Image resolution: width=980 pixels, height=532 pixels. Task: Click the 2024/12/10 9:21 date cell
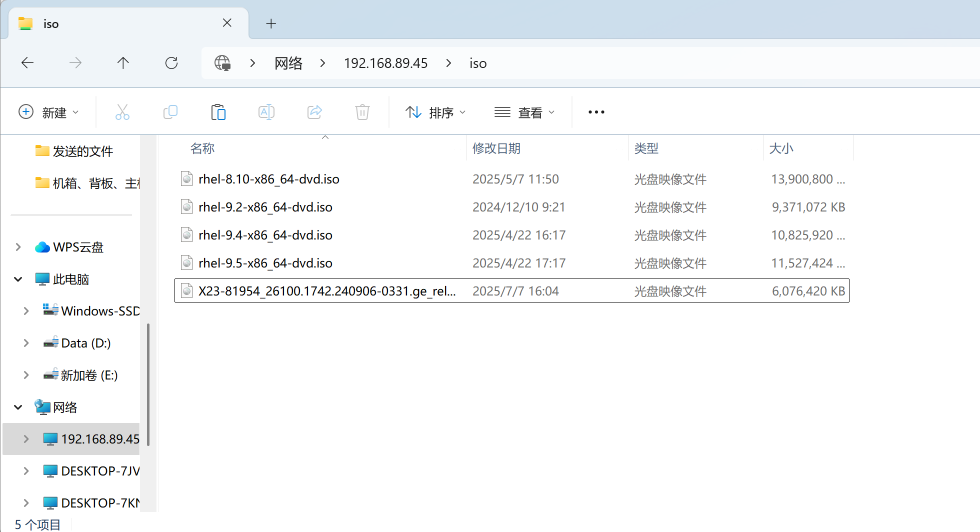point(518,207)
